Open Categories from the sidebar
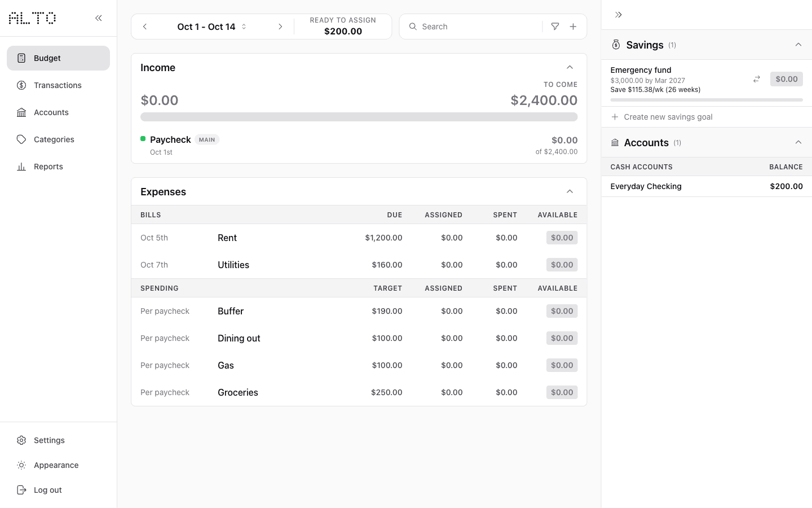Image resolution: width=812 pixels, height=508 pixels. click(58, 139)
